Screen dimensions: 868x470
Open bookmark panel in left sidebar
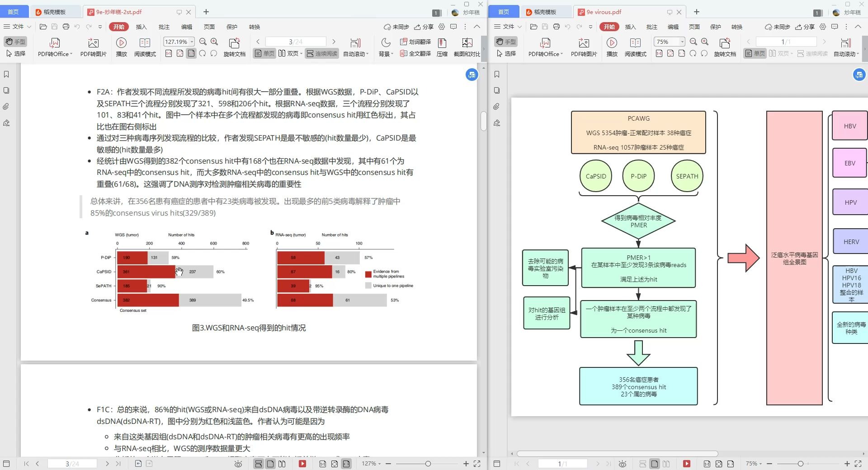coord(6,74)
